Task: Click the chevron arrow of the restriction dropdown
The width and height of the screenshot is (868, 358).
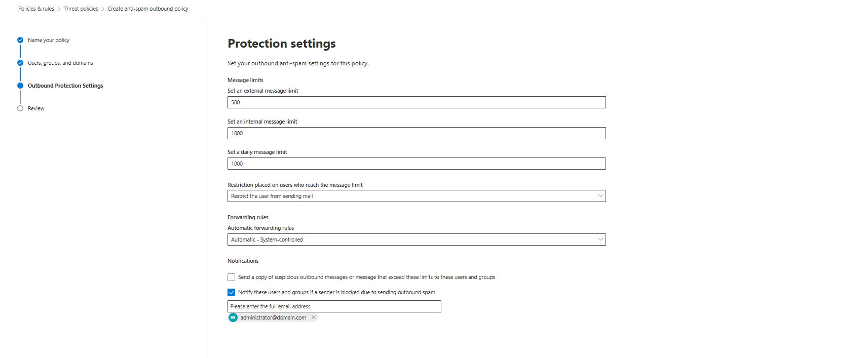Action: click(x=600, y=196)
